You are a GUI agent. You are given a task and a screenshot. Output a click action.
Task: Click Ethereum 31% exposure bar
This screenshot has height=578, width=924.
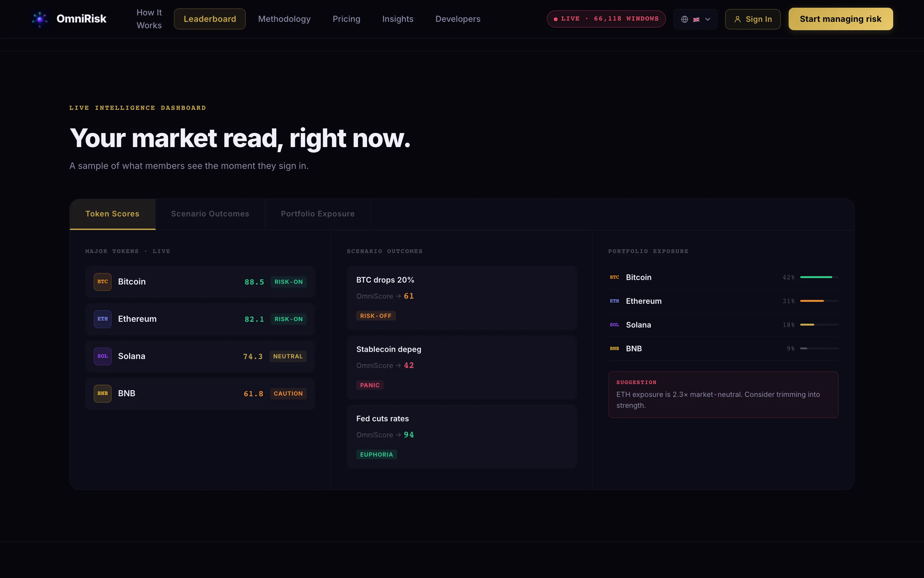coord(819,301)
